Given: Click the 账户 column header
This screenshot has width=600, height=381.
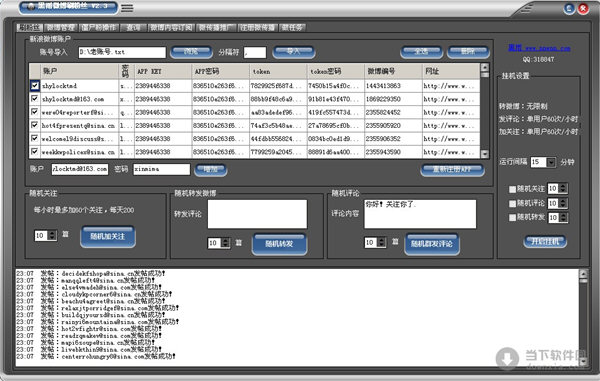Looking at the screenshot, I should pyautogui.click(x=80, y=71).
